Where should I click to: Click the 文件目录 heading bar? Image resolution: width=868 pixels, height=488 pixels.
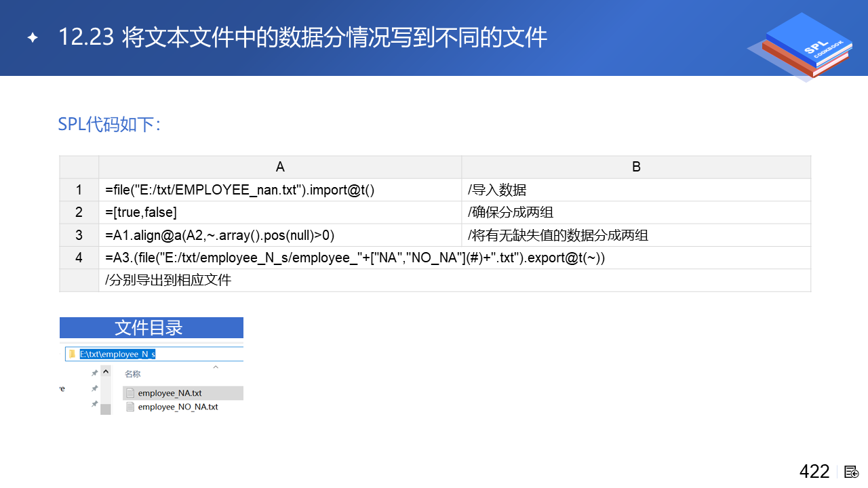[151, 328]
